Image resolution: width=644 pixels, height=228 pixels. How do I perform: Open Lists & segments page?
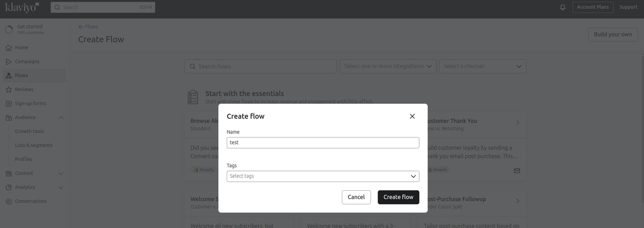33,145
